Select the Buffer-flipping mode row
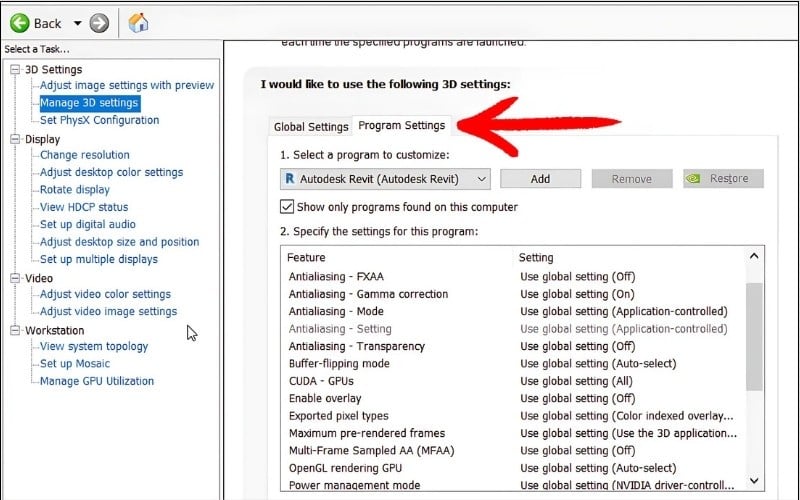800x500 pixels. [513, 363]
